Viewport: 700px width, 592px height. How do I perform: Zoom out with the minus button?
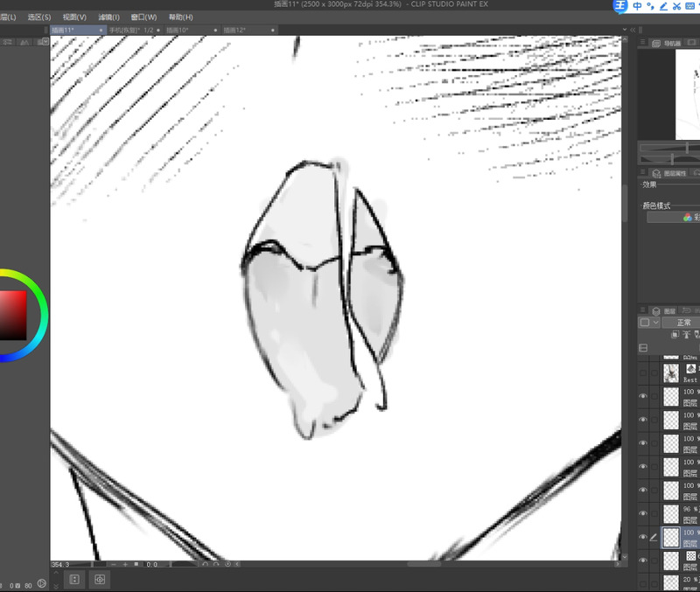pyautogui.click(x=114, y=564)
